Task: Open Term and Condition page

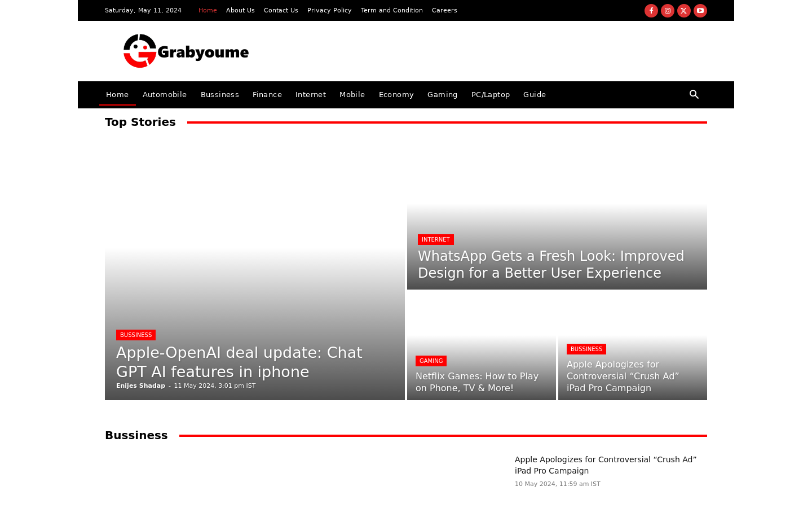Action: pos(392,10)
